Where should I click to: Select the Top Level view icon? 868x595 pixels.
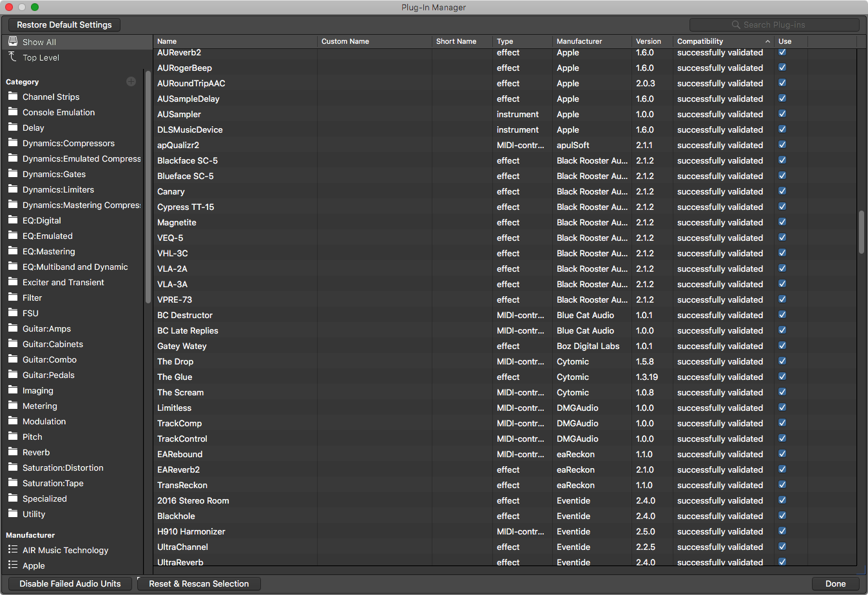coord(14,57)
